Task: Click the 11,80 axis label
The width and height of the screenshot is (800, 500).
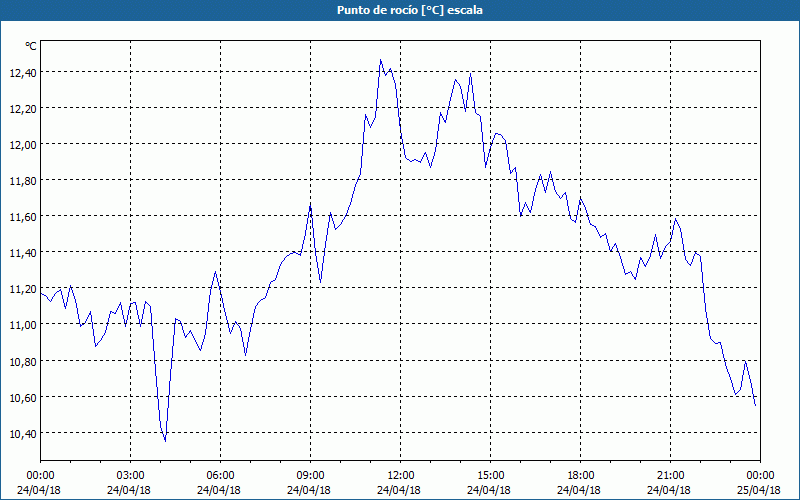Action: pos(23,181)
